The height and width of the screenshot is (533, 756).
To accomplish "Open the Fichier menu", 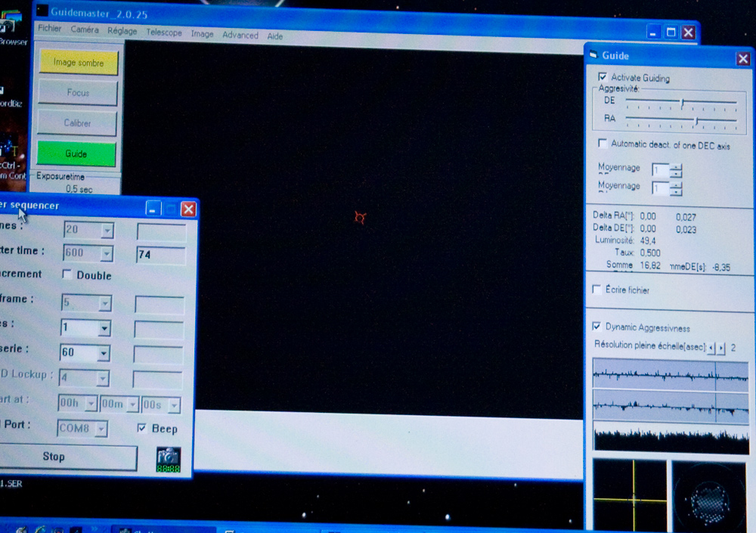I will (x=50, y=29).
